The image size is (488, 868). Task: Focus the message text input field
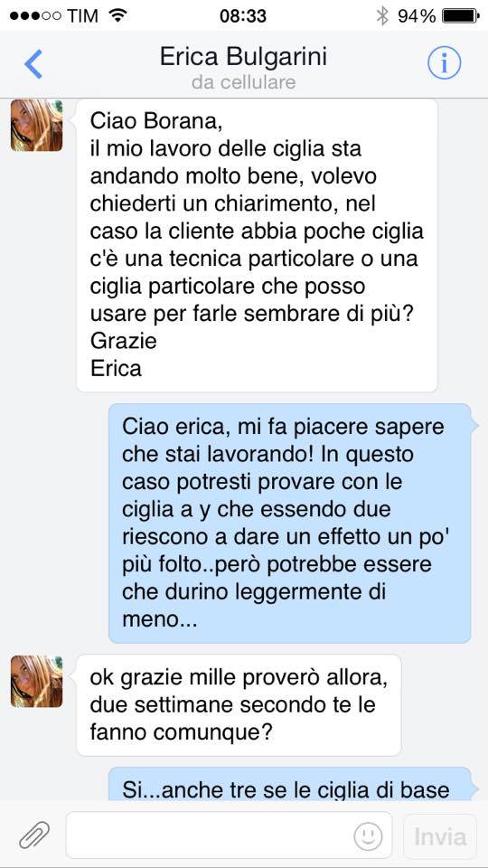point(229,835)
